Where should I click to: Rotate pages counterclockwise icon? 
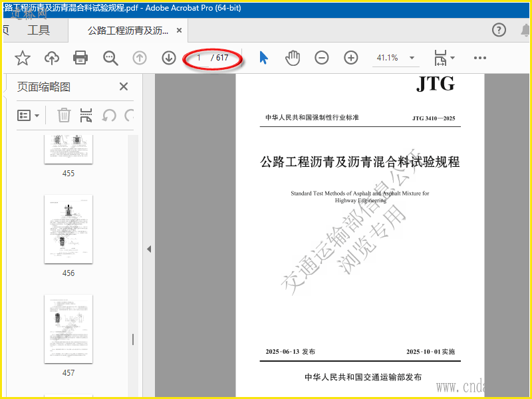[109, 115]
